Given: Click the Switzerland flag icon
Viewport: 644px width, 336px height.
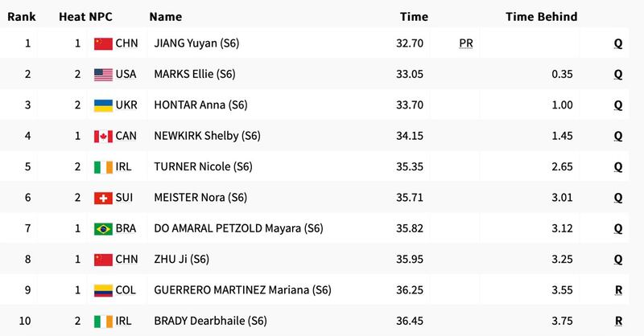Looking at the screenshot, I should [102, 198].
